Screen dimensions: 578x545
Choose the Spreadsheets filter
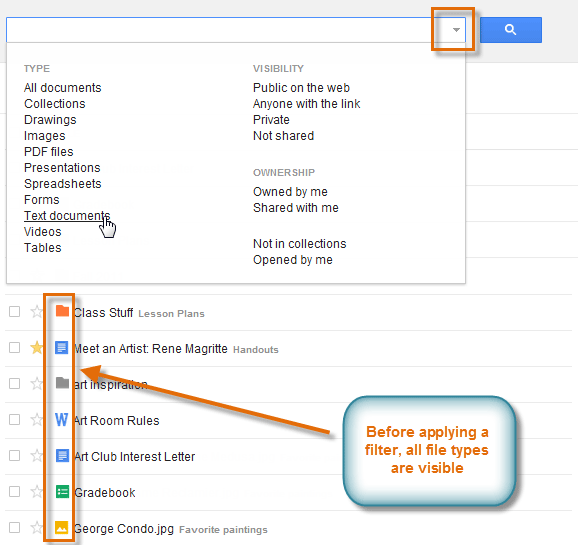point(63,184)
